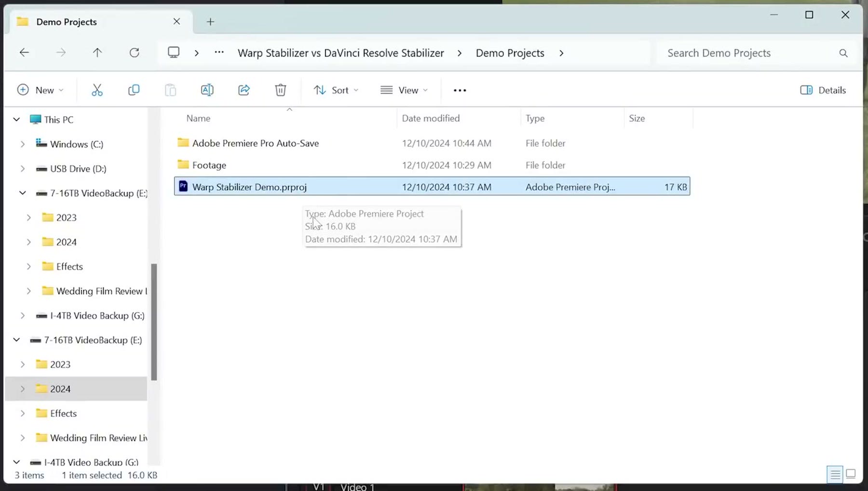The width and height of the screenshot is (868, 491).
Task: Click the Share icon in toolbar
Action: 244,90
